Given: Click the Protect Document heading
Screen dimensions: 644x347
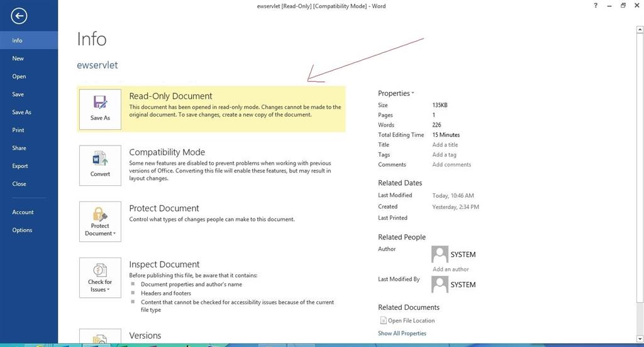Looking at the screenshot, I should click(x=164, y=208).
